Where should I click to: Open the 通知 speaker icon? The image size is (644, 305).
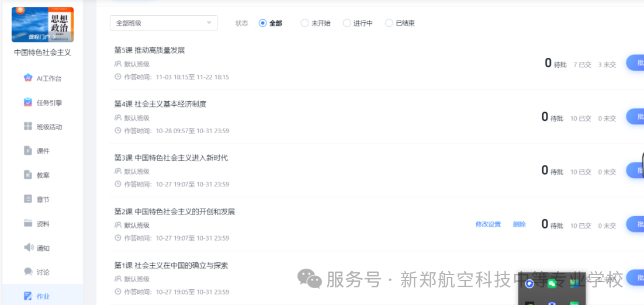tap(28, 248)
